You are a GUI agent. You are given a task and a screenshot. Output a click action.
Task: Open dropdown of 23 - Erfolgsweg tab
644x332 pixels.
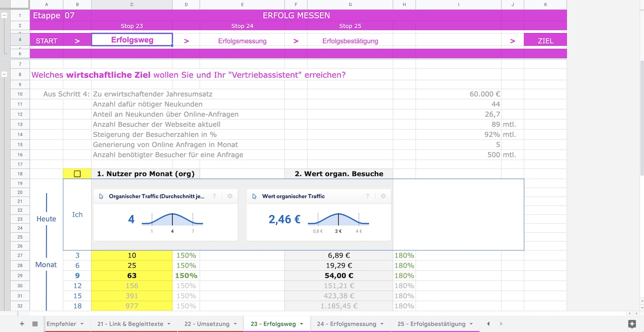tap(302, 324)
